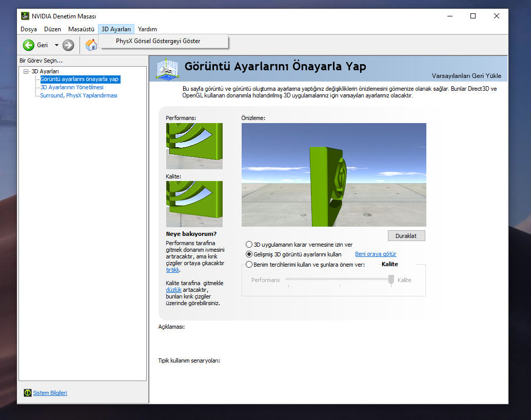Image resolution: width=531 pixels, height=420 pixels.
Task: Open the Dosya menu
Action: point(29,29)
